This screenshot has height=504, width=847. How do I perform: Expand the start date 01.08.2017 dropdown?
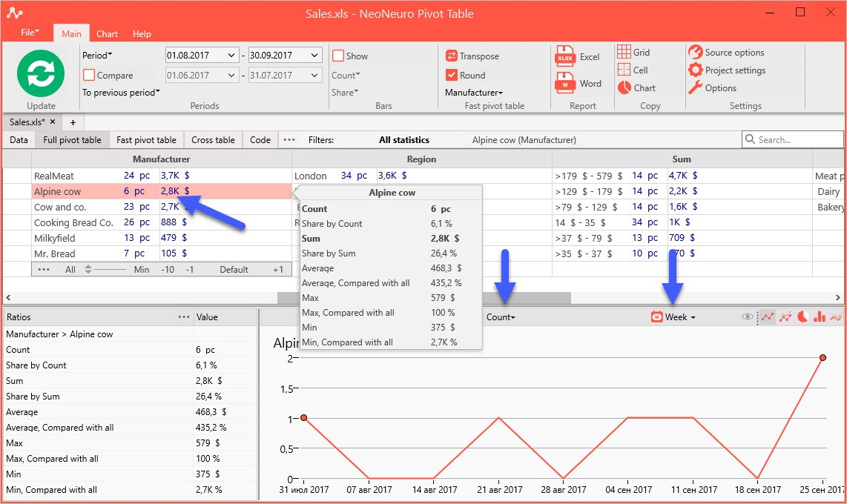pyautogui.click(x=231, y=55)
